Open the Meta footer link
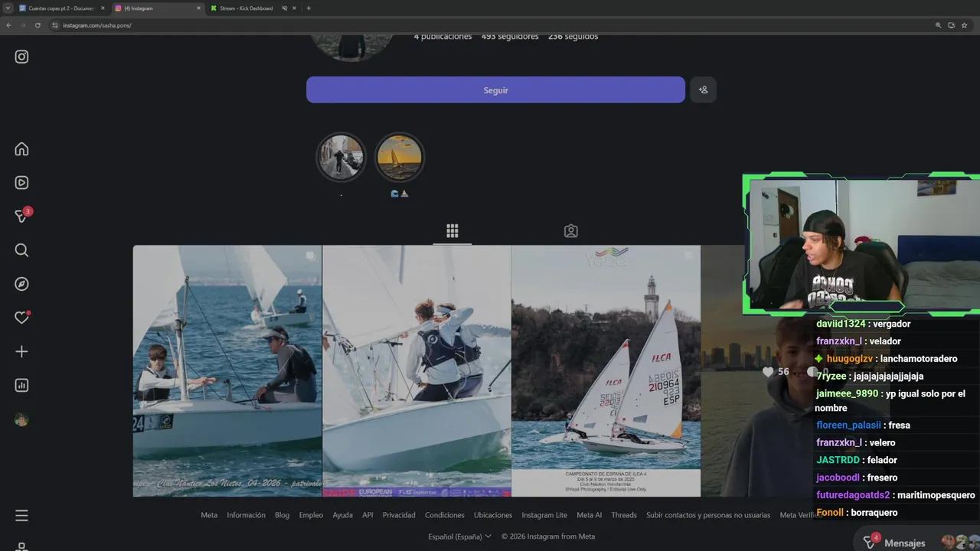Viewport: 980px width, 551px height. coord(209,515)
